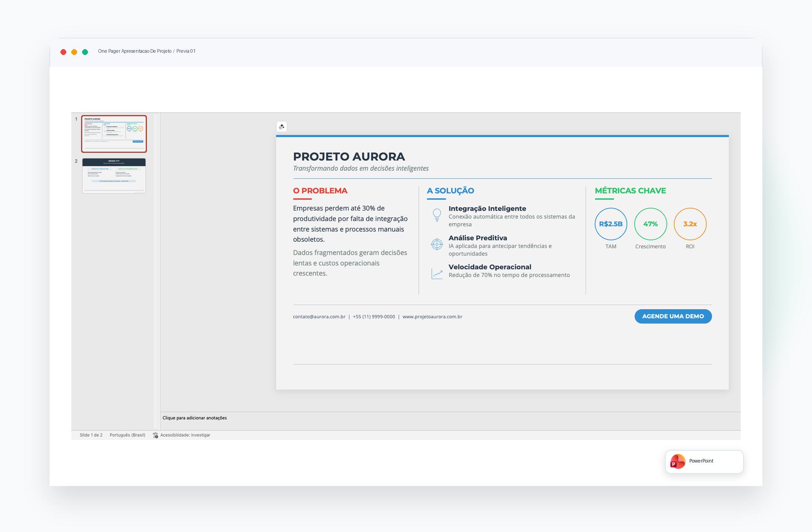812x532 pixels.
Task: Click the phone number +55 (11) 9999-0000
Action: (x=374, y=316)
